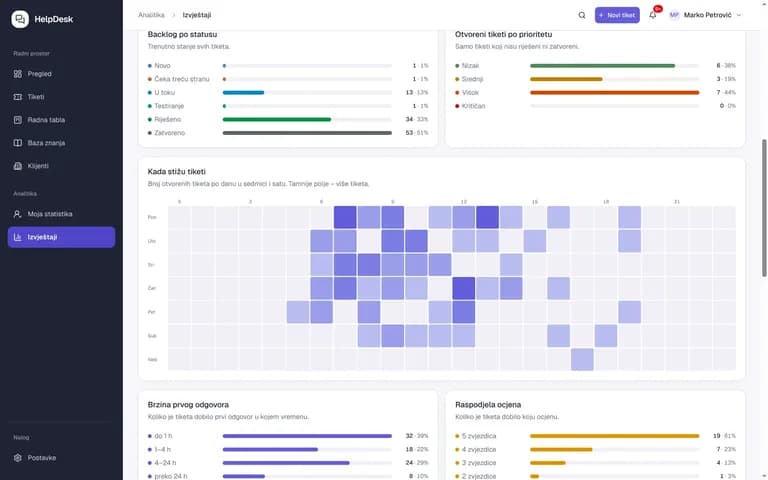
Task: Open Postavke settings in the sidebar
Action: [x=61, y=458]
